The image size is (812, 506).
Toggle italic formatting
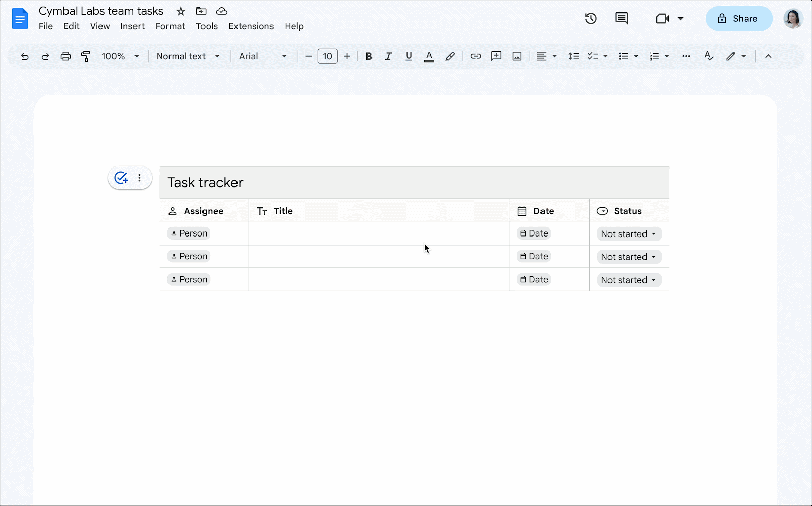(388, 56)
